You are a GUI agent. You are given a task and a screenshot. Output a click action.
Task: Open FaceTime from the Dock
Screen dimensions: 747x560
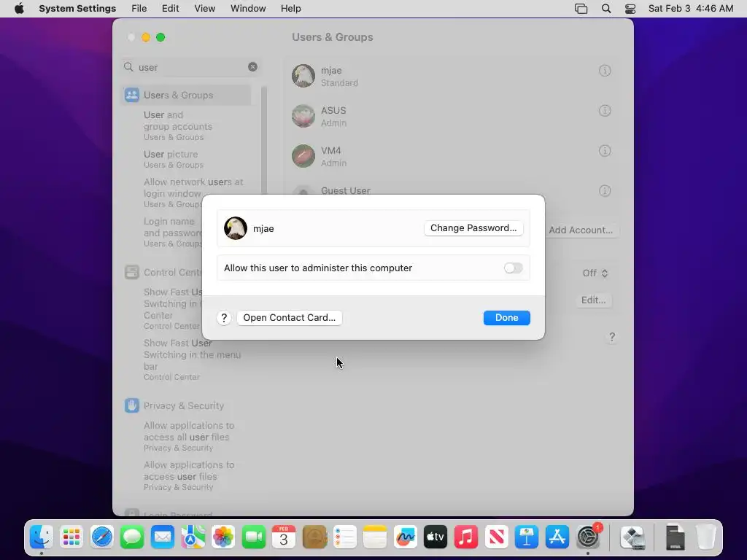coord(253,537)
